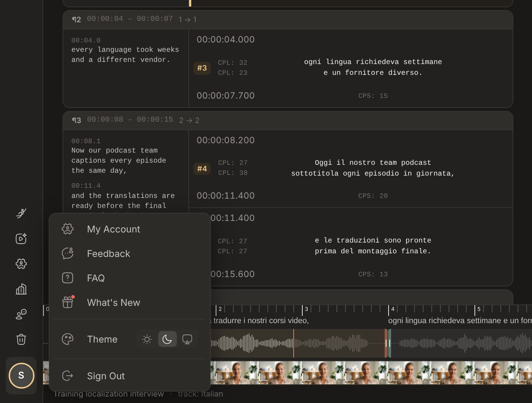Edit subtitle 'e le traduzioni sono pronte'
The image size is (532, 403).
373,240
